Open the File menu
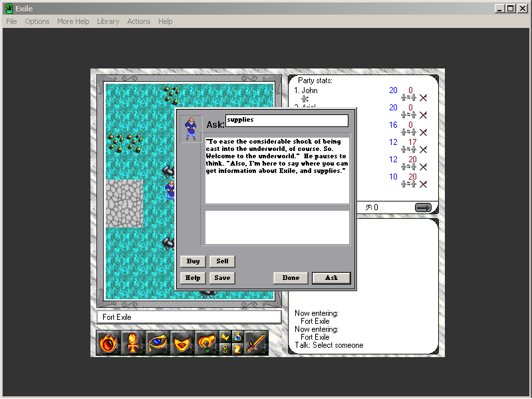Viewport: 532px width, 399px height. [11, 21]
